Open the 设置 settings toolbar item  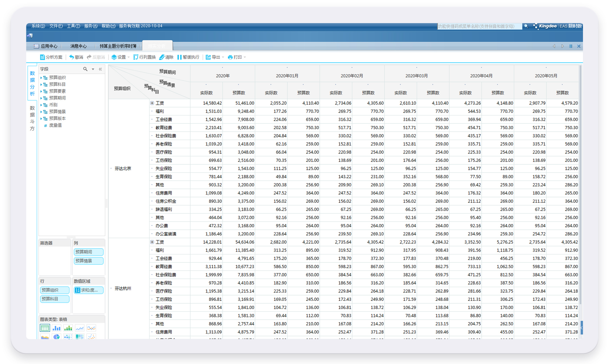coord(119,57)
